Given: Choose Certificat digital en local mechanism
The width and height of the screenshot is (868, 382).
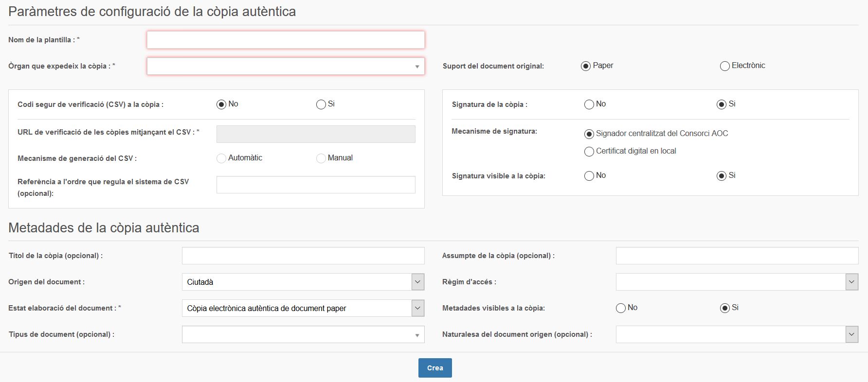Looking at the screenshot, I should point(589,152).
